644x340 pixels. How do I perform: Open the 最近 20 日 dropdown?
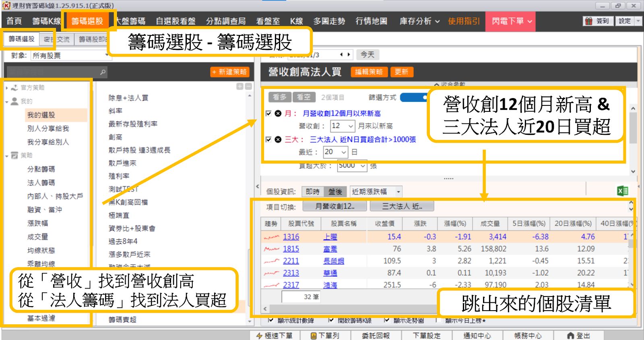[x=344, y=152]
